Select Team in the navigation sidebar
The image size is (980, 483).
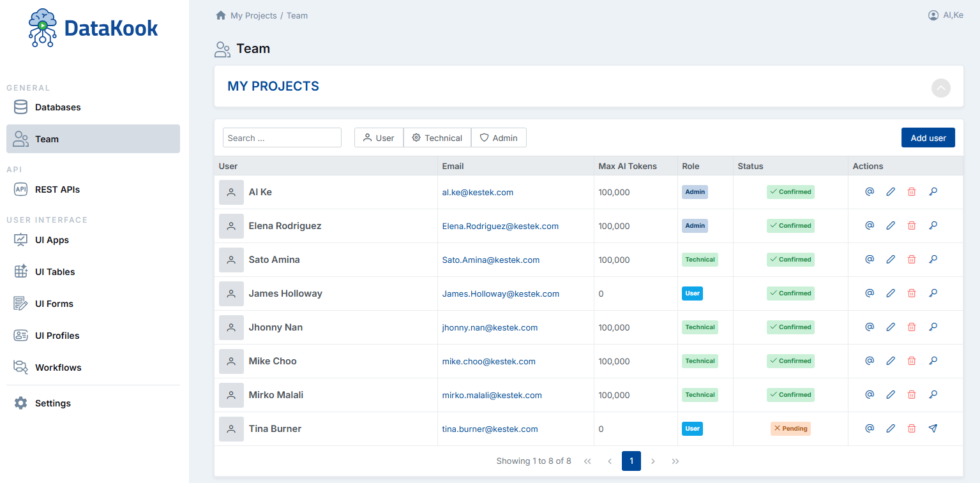[48, 138]
